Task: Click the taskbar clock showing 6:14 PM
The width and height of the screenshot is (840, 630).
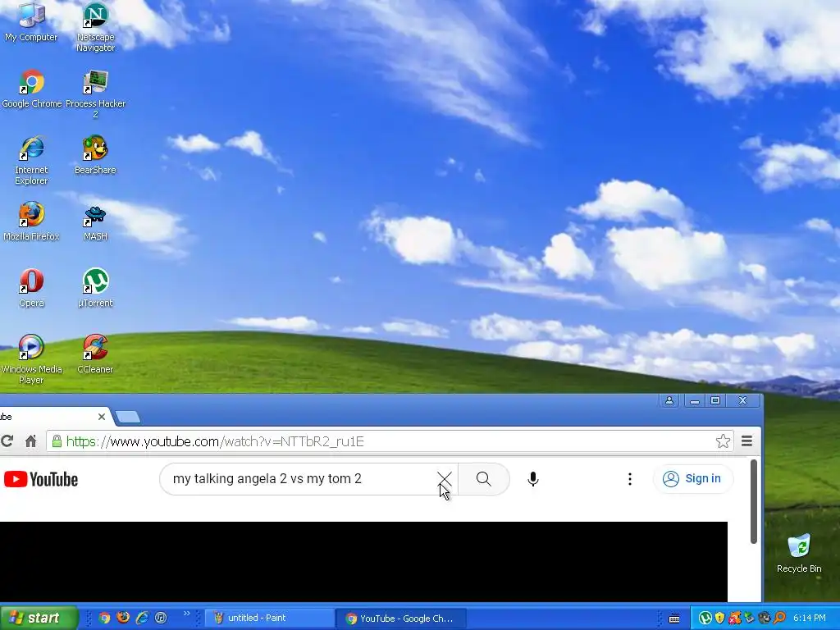Action: (810, 619)
